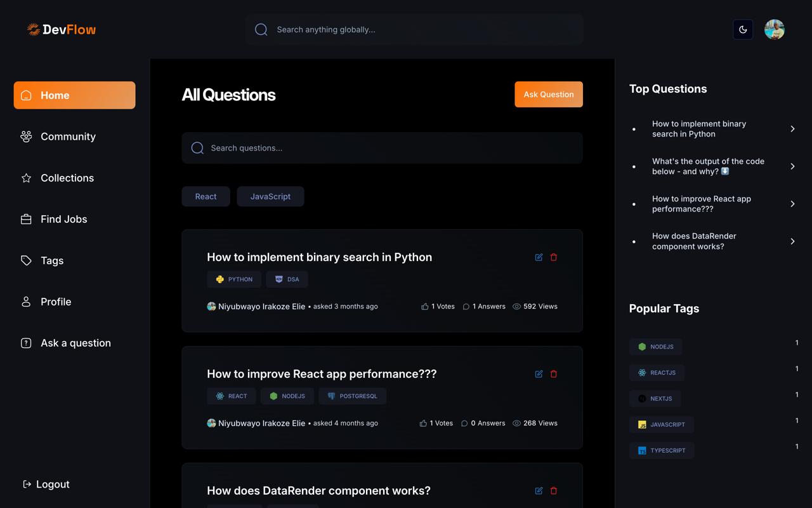Toggle dark mode with moon icon
The width and height of the screenshot is (812, 508).
pyautogui.click(x=743, y=29)
